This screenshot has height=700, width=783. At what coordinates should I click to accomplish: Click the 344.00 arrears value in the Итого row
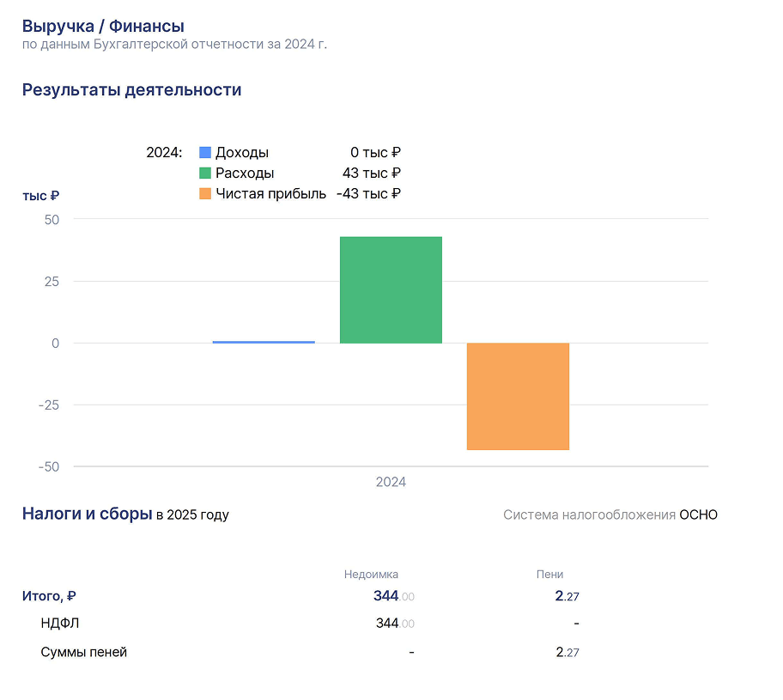click(x=394, y=596)
